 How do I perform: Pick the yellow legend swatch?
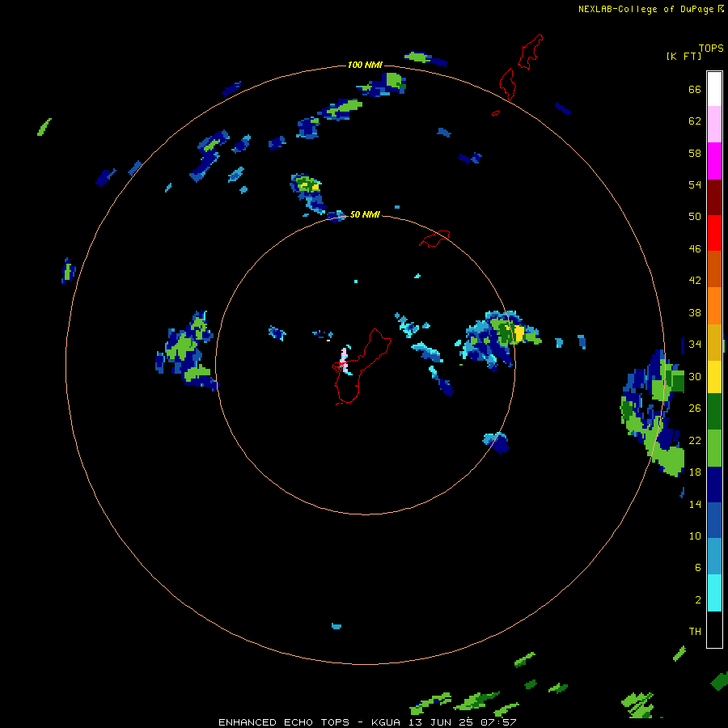714,377
